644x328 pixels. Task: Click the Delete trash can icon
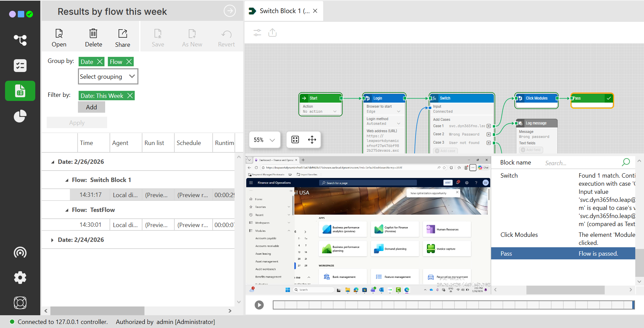93,38
